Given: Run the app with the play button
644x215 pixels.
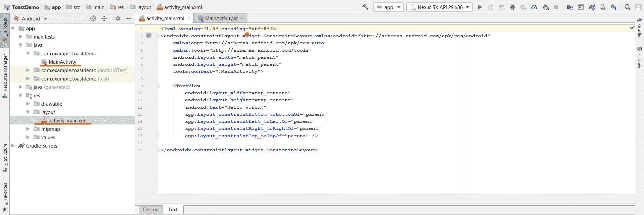Looking at the screenshot, I should click(x=480, y=7).
